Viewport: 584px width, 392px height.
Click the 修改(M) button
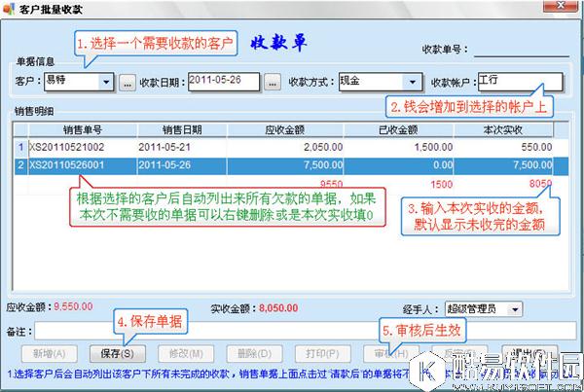point(186,354)
